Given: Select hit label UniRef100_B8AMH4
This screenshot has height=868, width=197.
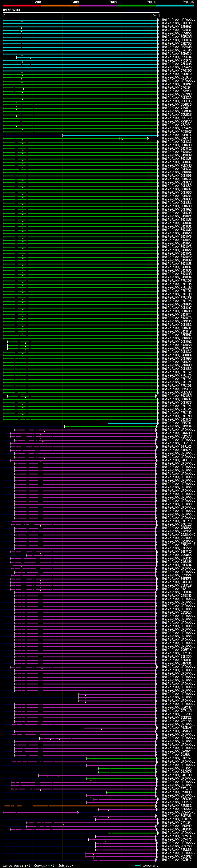Looking at the screenshot, I should point(177,111).
